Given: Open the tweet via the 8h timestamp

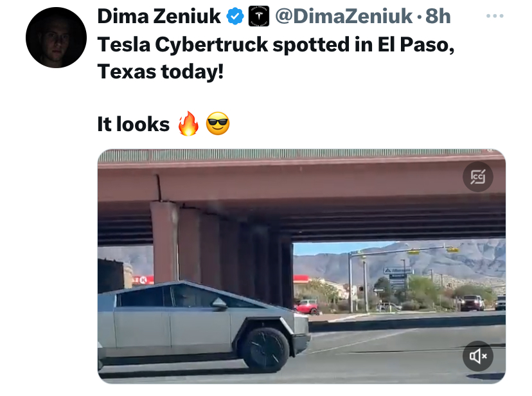Looking at the screenshot, I should (438, 16).
